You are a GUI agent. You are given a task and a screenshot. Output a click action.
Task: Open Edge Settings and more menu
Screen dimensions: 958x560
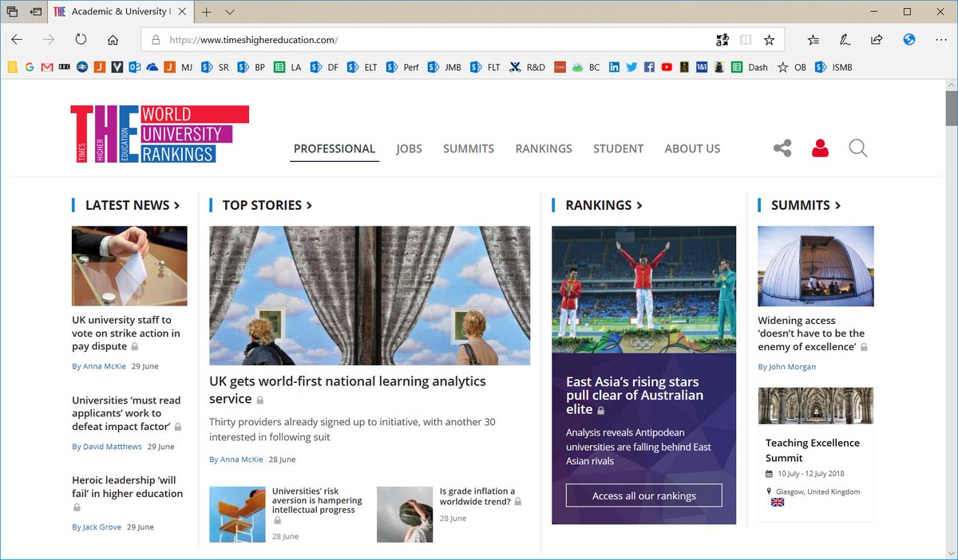point(940,40)
